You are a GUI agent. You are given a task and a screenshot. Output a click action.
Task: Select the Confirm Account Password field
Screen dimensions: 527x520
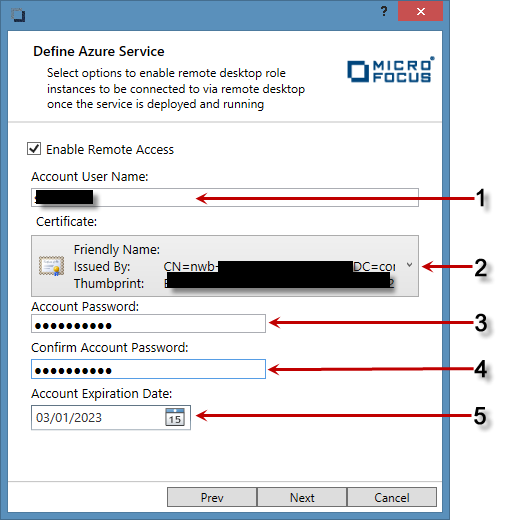click(x=149, y=369)
